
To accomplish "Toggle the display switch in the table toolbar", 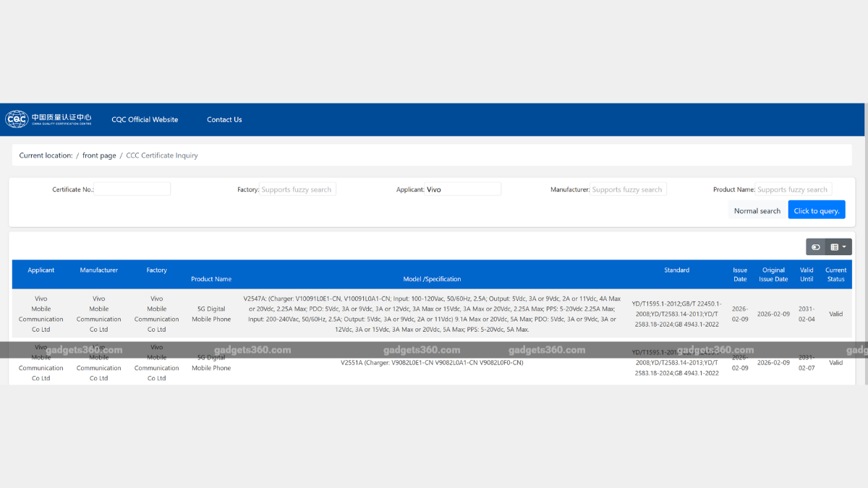I will (x=815, y=247).
